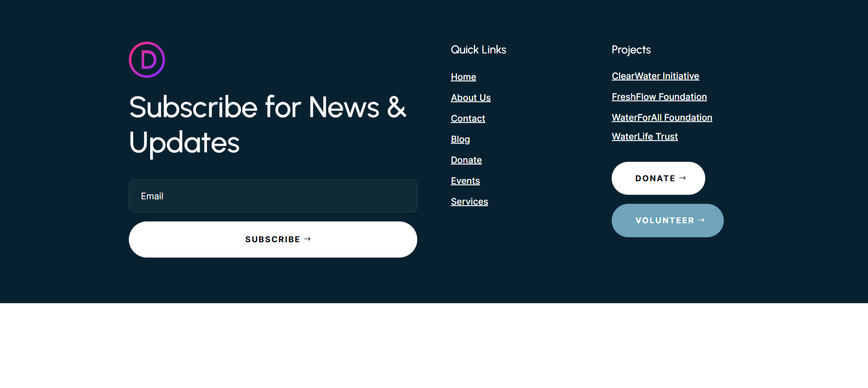Open the Home quick link
The width and height of the screenshot is (868, 388).
pyautogui.click(x=463, y=77)
